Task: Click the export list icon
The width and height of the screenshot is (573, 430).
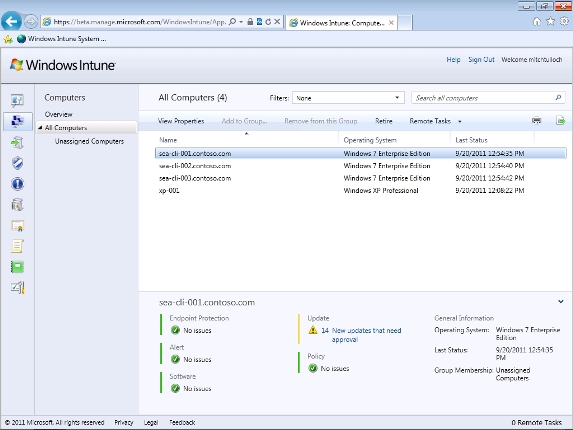Action: coord(560,121)
